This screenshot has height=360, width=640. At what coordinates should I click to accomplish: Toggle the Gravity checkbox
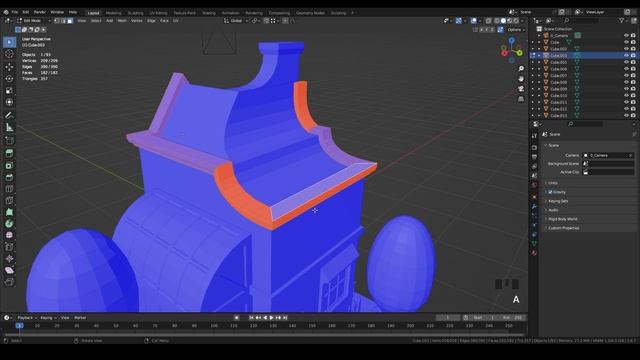(x=550, y=192)
